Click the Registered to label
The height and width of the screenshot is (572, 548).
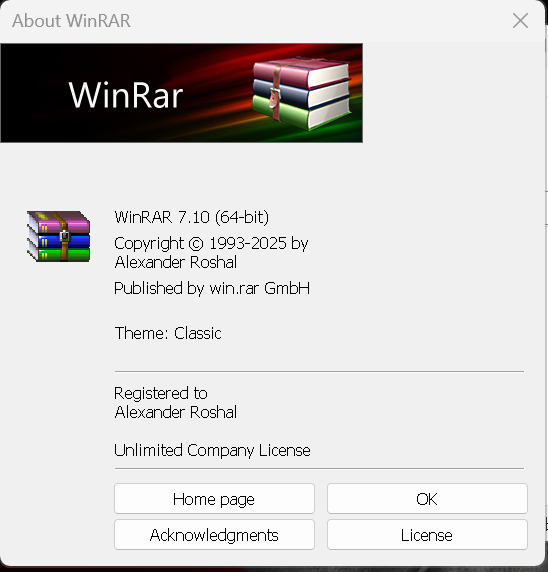161,393
